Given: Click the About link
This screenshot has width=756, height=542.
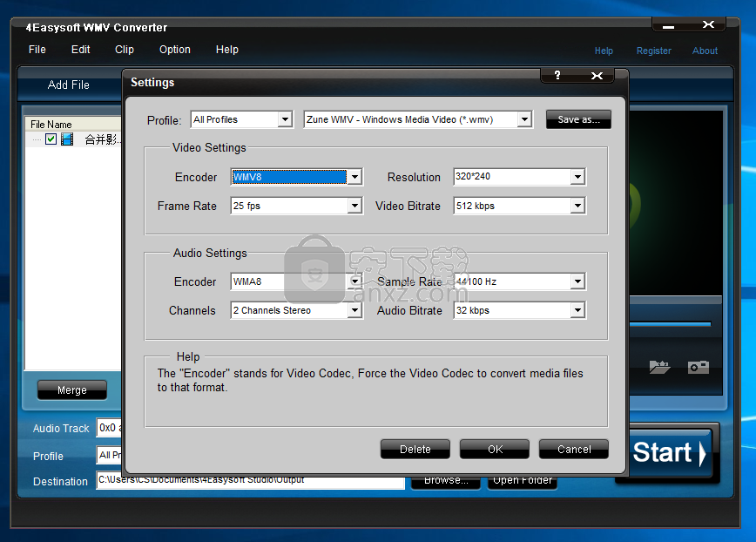Looking at the screenshot, I should coord(705,51).
